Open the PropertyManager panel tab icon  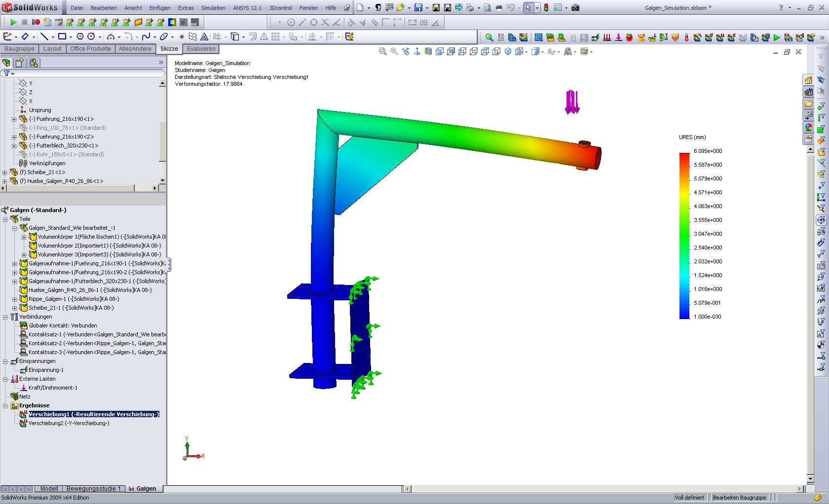point(19,63)
